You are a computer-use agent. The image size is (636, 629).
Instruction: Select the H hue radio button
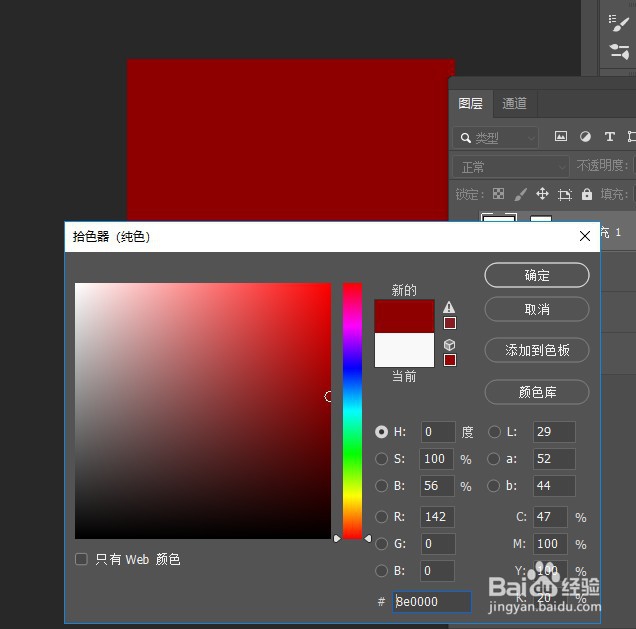click(x=381, y=432)
